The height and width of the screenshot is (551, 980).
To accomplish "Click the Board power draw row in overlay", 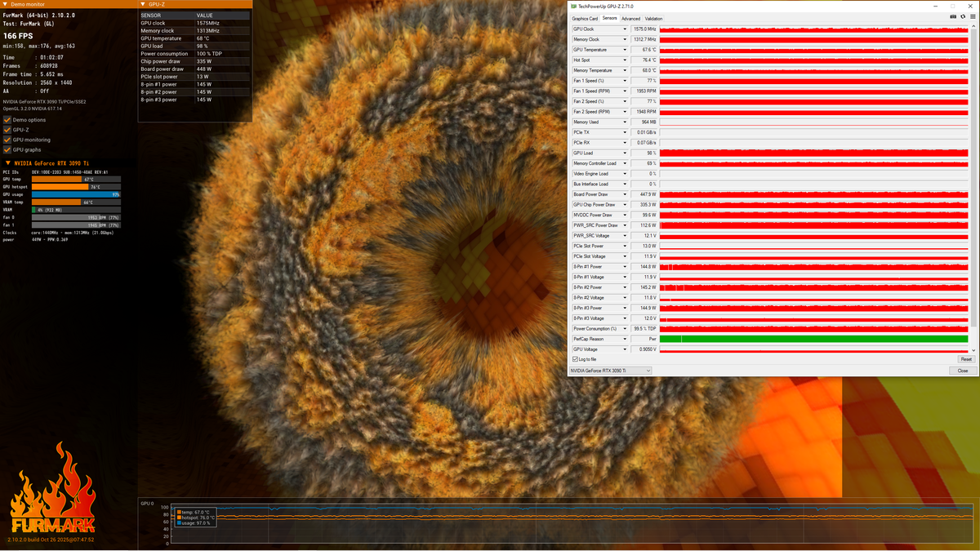I will [x=194, y=69].
